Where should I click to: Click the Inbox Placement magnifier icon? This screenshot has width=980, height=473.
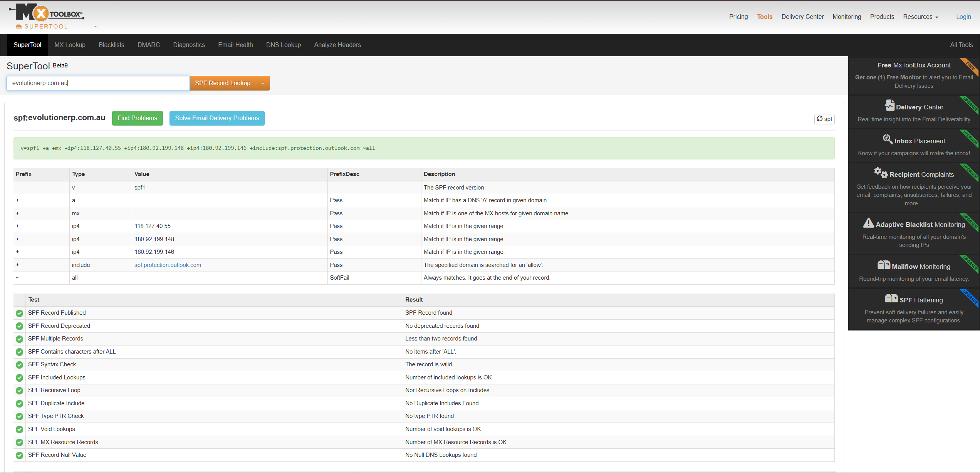(x=888, y=139)
